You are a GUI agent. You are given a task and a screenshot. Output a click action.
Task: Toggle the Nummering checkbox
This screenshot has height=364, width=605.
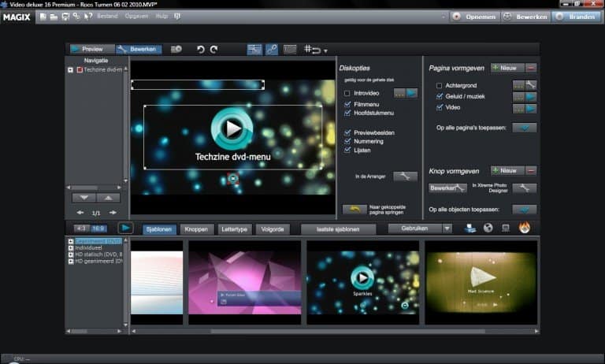point(347,141)
